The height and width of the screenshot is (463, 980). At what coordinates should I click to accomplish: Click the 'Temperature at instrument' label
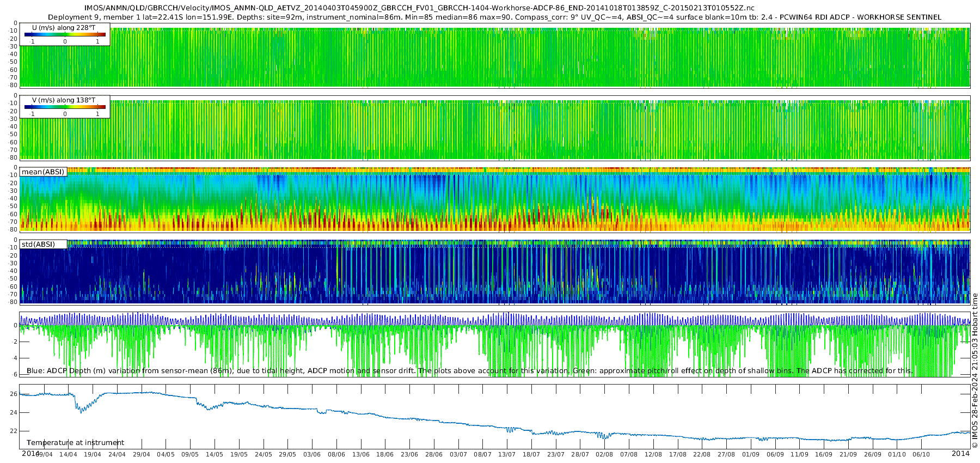(75, 443)
